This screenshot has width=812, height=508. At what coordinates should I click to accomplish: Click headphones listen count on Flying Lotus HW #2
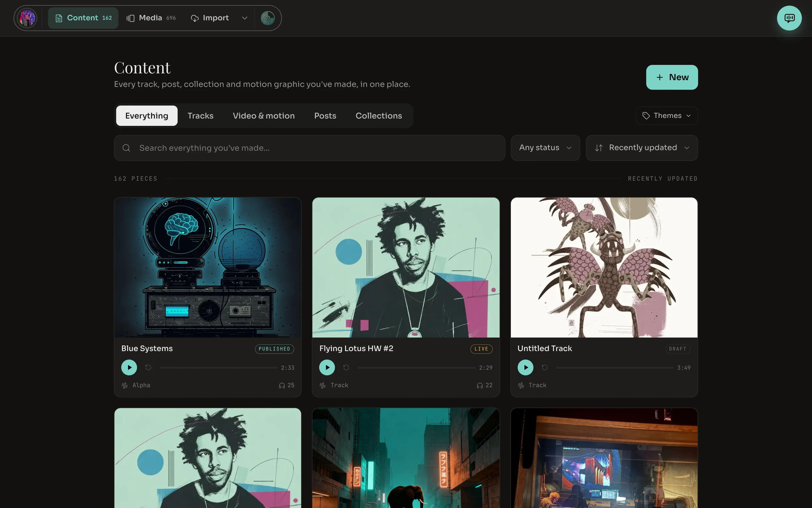pyautogui.click(x=484, y=385)
